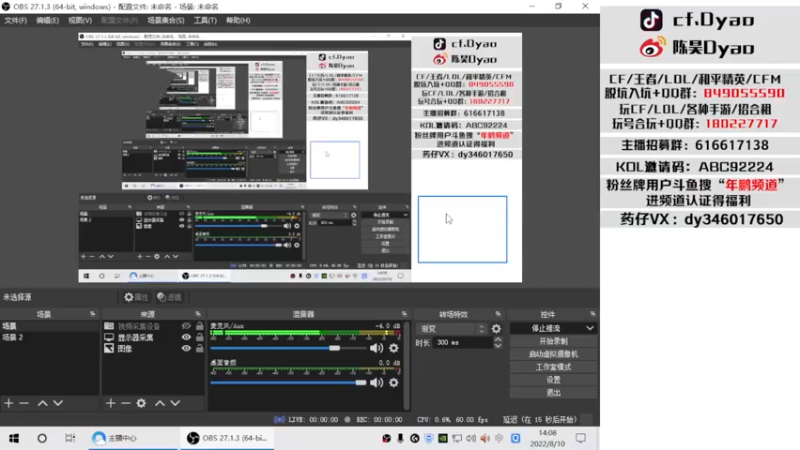This screenshot has height=450, width=800.
Task: Click the 麦克风/Aux volume slider handle
Action: tap(334, 348)
